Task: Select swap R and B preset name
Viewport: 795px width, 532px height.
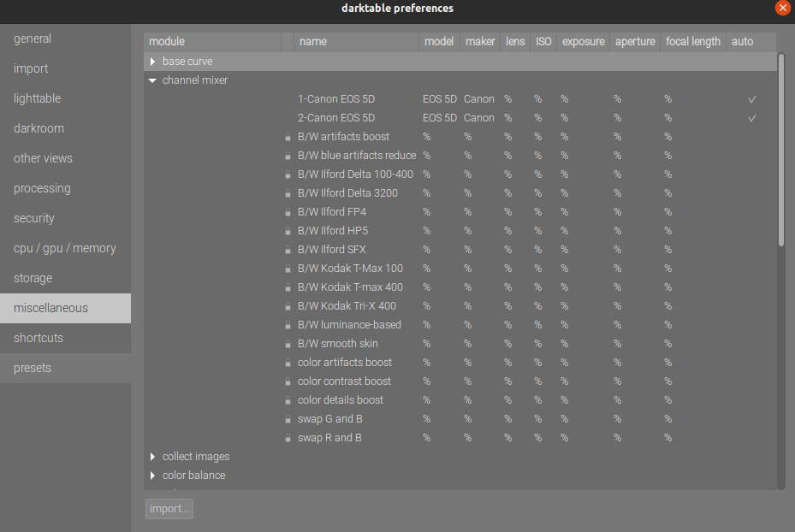Action: coord(329,438)
